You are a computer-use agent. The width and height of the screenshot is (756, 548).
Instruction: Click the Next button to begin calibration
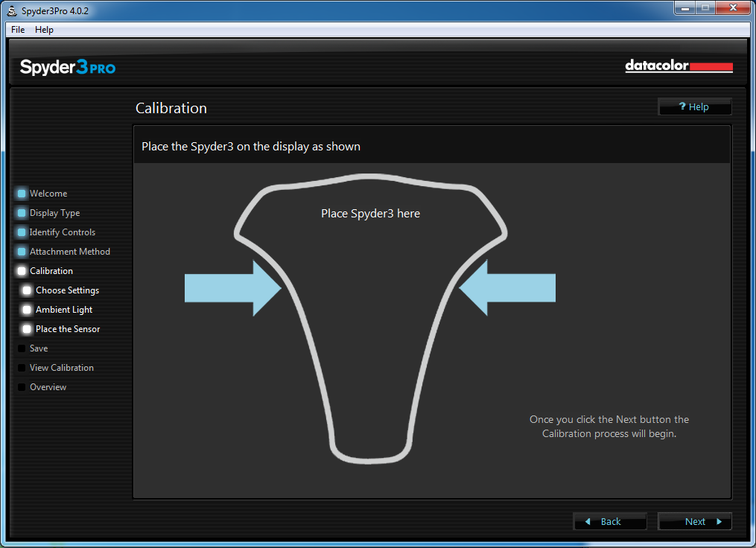click(694, 521)
